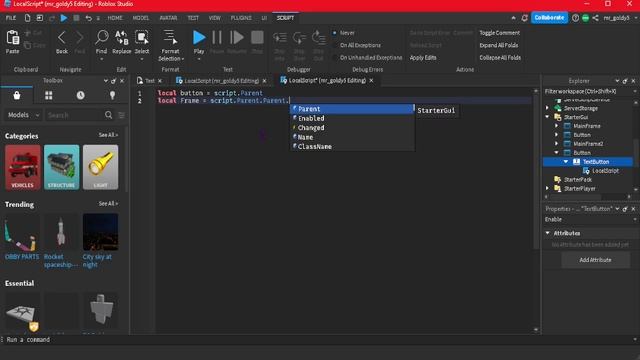This screenshot has height=360, width=640.
Task: Navigate Back in script
Action: click(x=62, y=38)
